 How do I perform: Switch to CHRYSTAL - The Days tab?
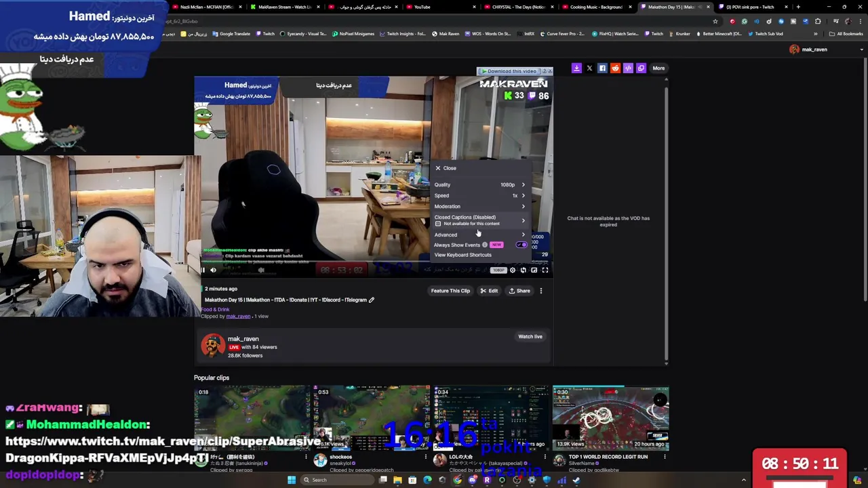point(519,7)
